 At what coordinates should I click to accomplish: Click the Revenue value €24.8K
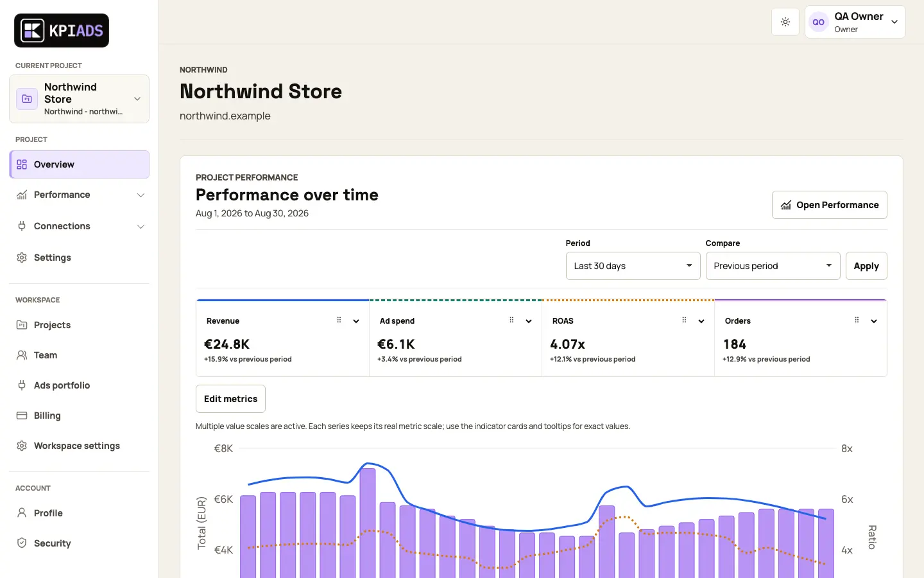(x=227, y=344)
